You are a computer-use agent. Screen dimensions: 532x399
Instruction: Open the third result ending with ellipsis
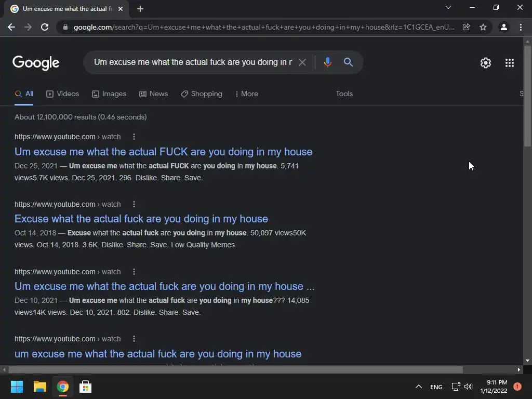click(165, 286)
